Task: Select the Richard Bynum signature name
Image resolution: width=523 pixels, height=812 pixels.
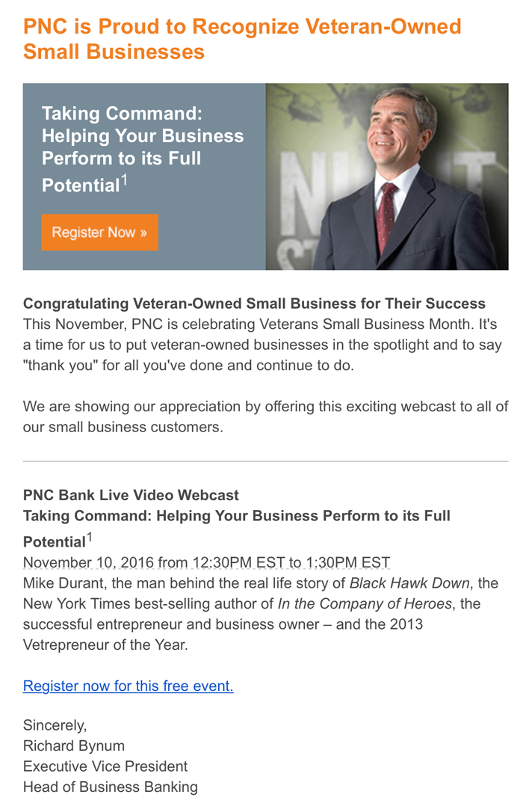Action: (x=73, y=746)
